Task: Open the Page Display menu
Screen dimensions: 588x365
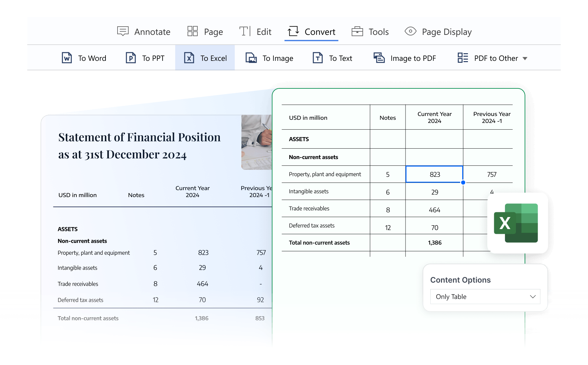Action: 438,31
